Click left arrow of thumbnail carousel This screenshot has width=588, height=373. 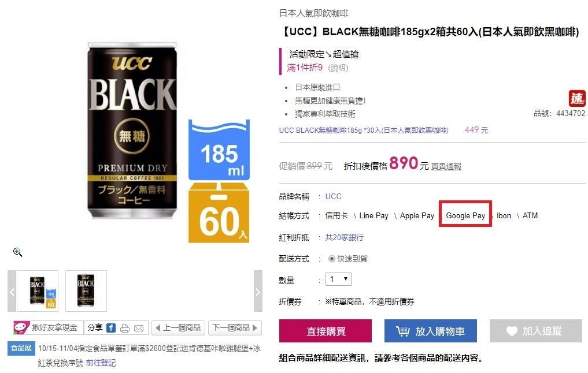pos(12,291)
